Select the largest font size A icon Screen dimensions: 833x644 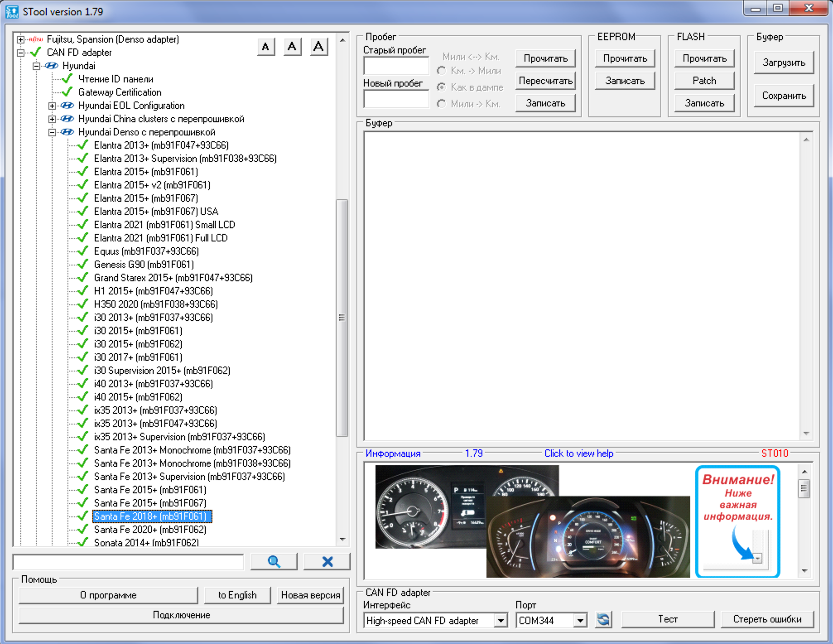318,47
